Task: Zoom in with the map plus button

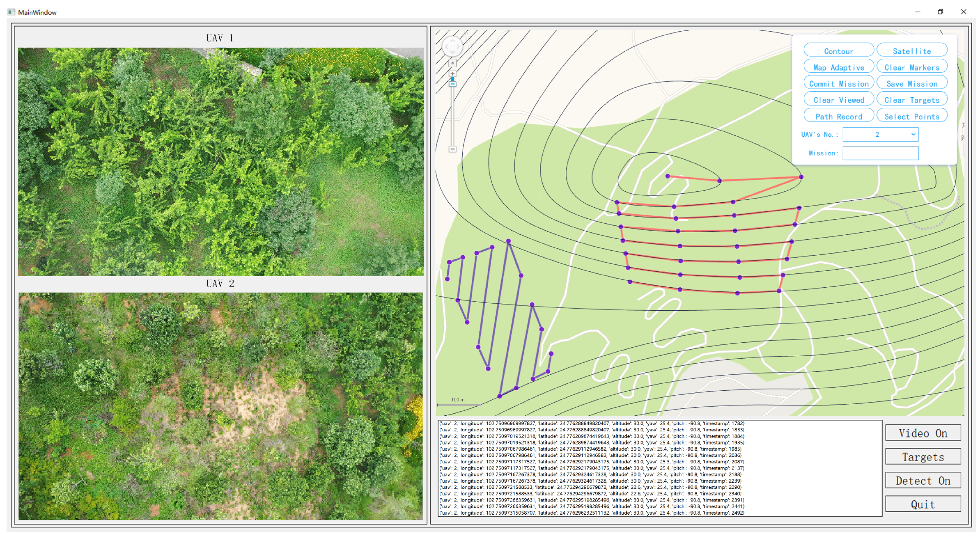Action: click(452, 74)
